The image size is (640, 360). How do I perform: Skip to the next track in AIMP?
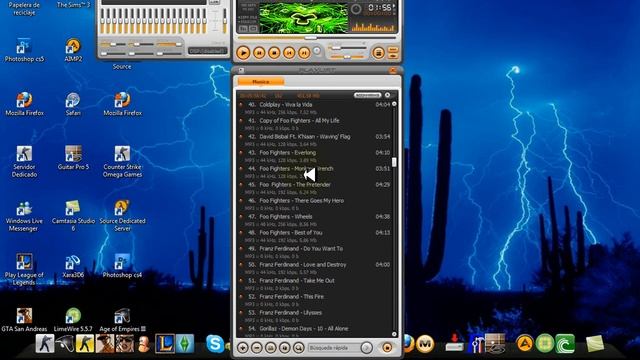[304, 53]
